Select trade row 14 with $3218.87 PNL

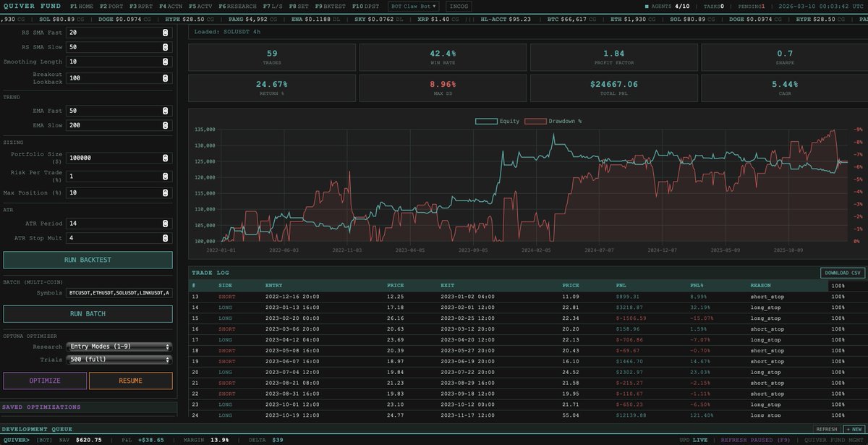pyautogui.click(x=528, y=307)
